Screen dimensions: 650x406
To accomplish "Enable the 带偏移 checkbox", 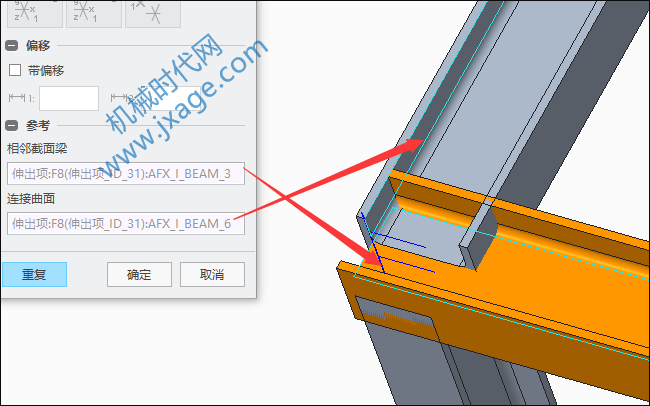I will 15,70.
